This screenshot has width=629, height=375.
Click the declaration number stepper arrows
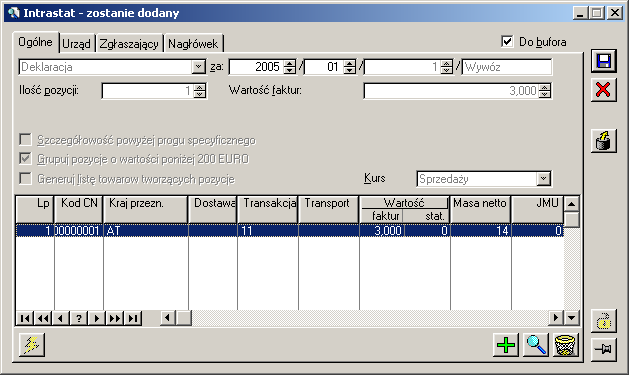(446, 67)
